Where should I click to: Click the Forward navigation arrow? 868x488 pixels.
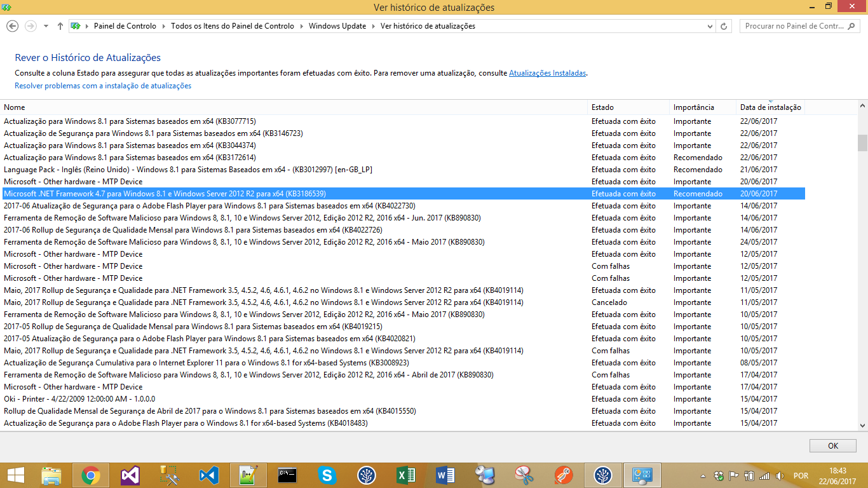tap(31, 26)
